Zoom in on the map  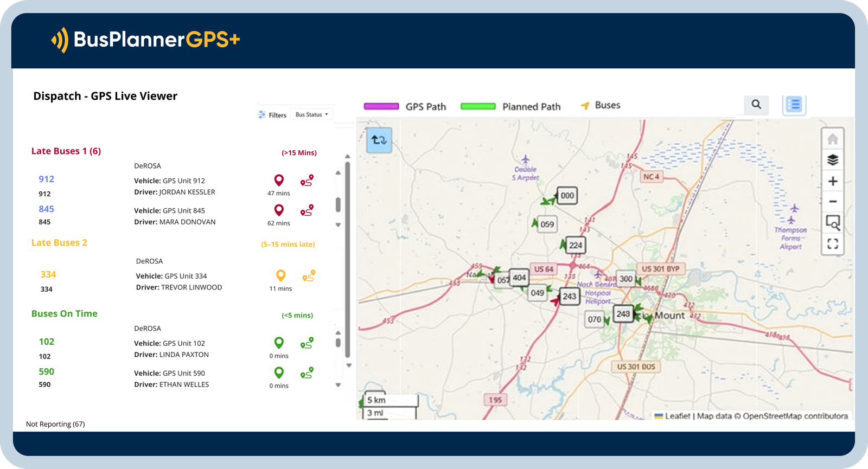click(832, 182)
